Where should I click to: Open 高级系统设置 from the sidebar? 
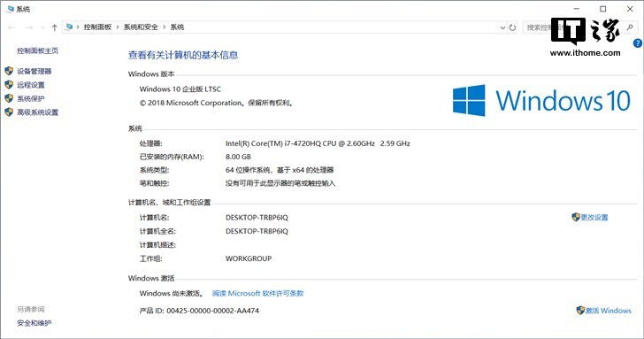tap(37, 112)
